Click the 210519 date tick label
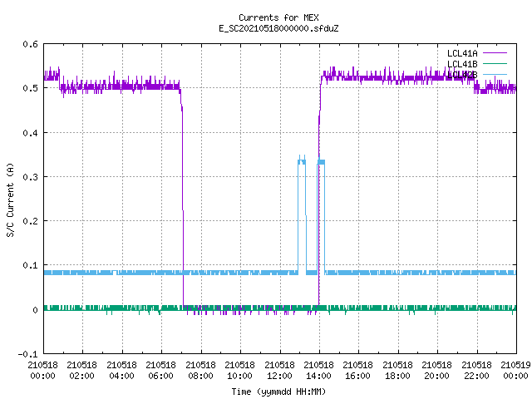Screen dimensions: 532x399 (x=515, y=365)
